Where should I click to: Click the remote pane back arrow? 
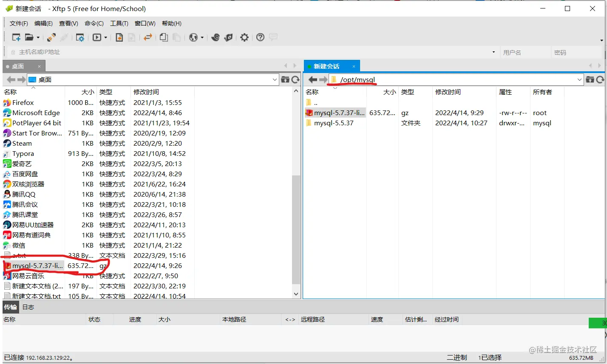pyautogui.click(x=313, y=79)
